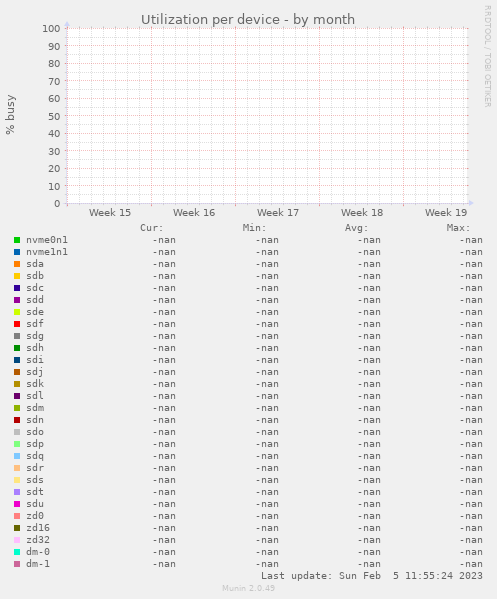The height and width of the screenshot is (599, 497).
Task: Pick the lavender sdt legend swatch
Action: point(17,492)
